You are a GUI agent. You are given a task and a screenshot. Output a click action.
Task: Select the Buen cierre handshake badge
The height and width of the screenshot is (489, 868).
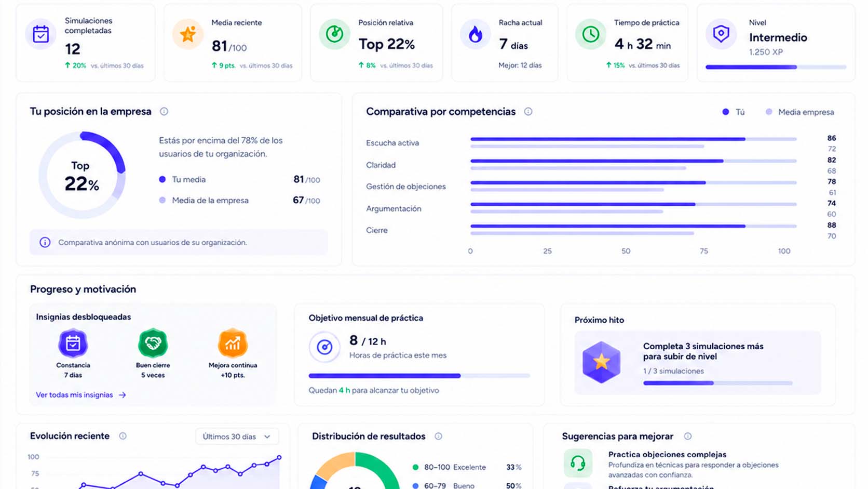pos(153,343)
